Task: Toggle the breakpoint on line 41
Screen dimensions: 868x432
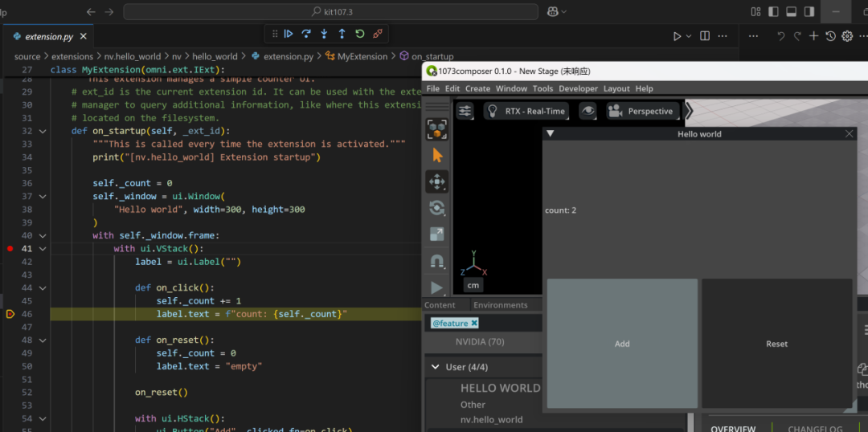Action: coord(10,249)
